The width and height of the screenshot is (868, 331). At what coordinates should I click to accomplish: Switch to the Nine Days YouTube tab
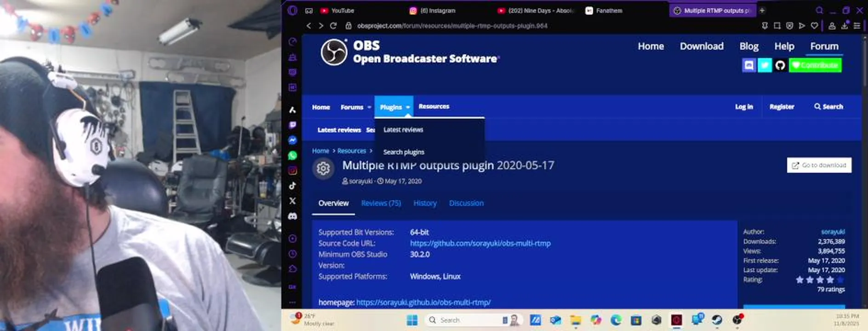(x=536, y=10)
